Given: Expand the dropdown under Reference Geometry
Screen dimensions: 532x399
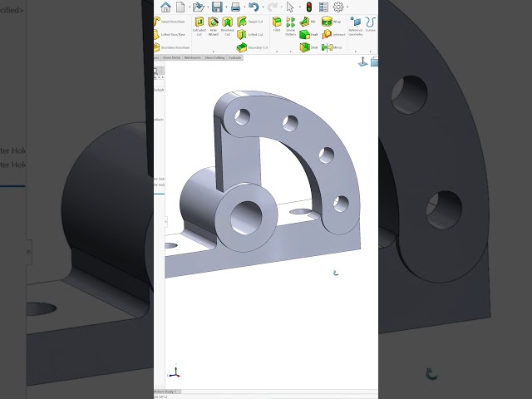Looking at the screenshot, I should 356,52.
